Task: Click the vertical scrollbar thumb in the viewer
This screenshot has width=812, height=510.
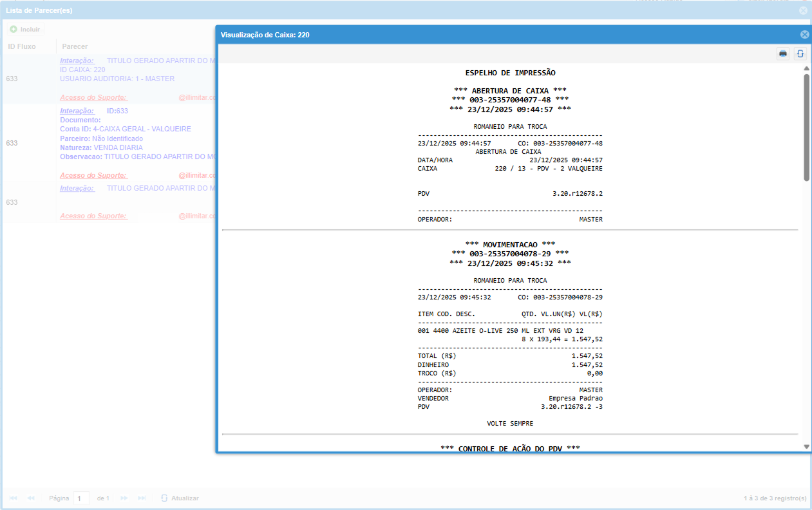Action: click(806, 127)
